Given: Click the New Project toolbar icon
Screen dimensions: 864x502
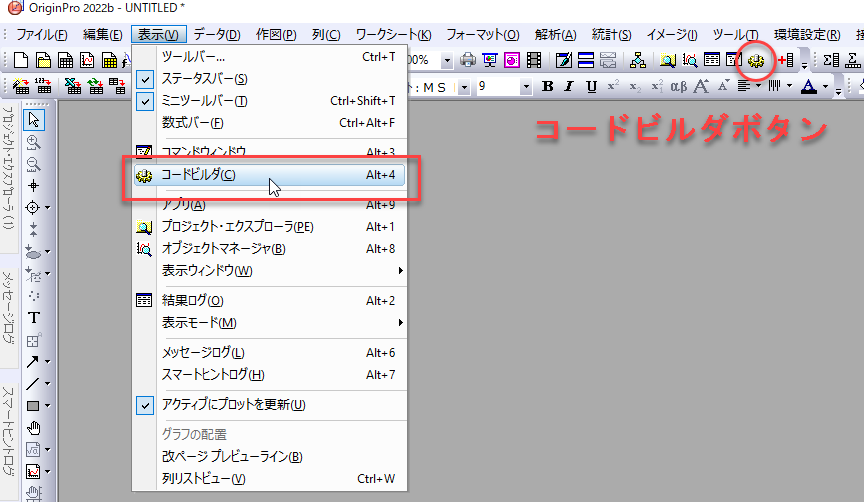Looking at the screenshot, I should [21, 60].
